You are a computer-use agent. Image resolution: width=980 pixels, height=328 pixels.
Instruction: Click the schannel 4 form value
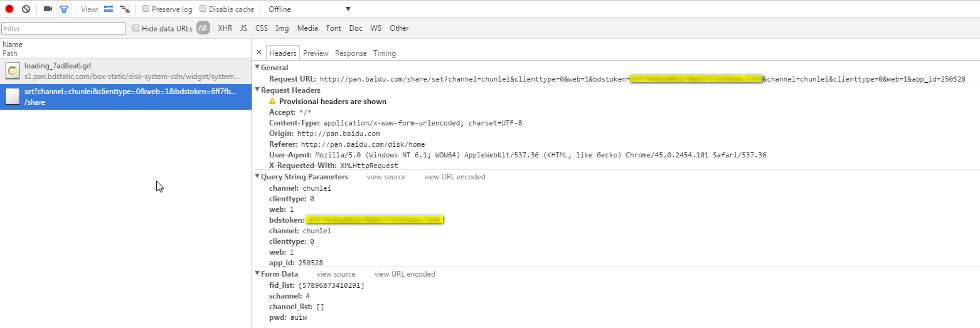(307, 296)
